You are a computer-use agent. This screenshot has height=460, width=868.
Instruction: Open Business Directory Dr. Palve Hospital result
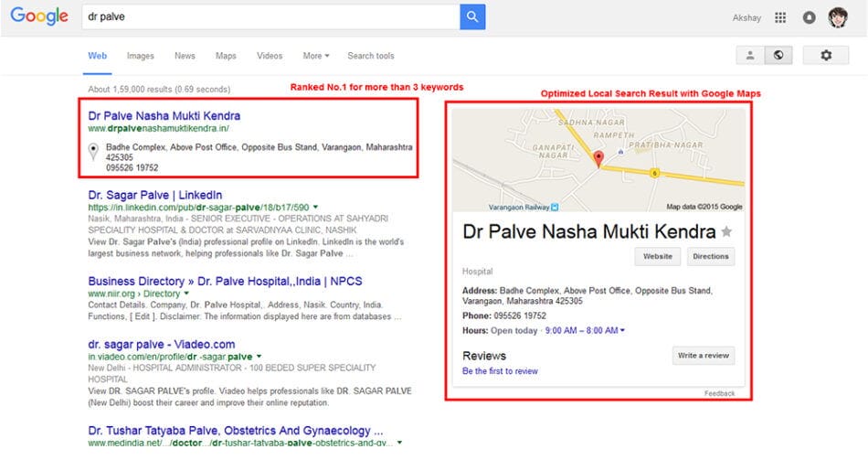225,281
